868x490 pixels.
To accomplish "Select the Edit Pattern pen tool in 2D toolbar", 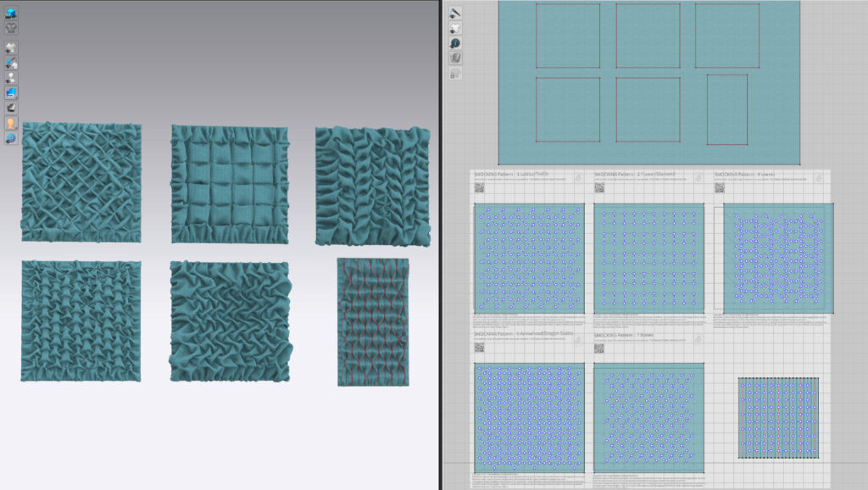I will click(x=455, y=11).
